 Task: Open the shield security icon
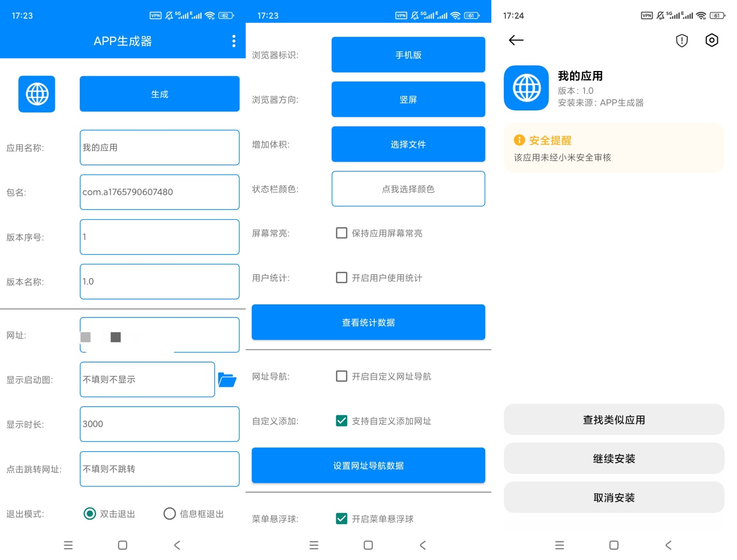pos(682,40)
